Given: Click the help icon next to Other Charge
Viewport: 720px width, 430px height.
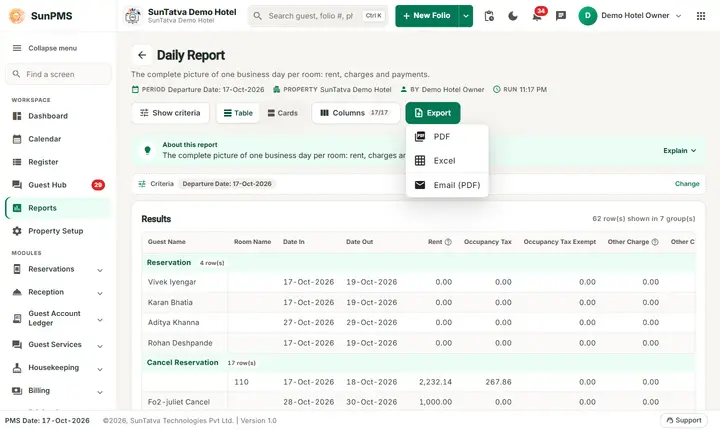Looking at the screenshot, I should coord(655,242).
